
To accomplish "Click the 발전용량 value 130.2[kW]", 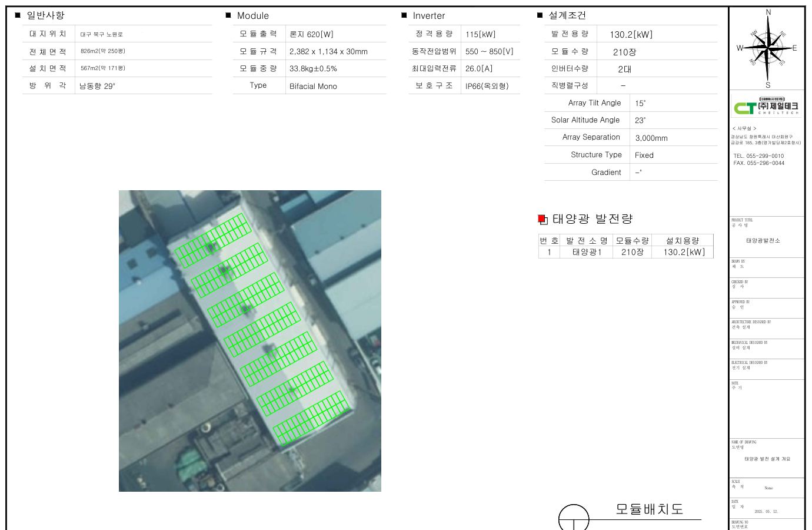I will (631, 35).
